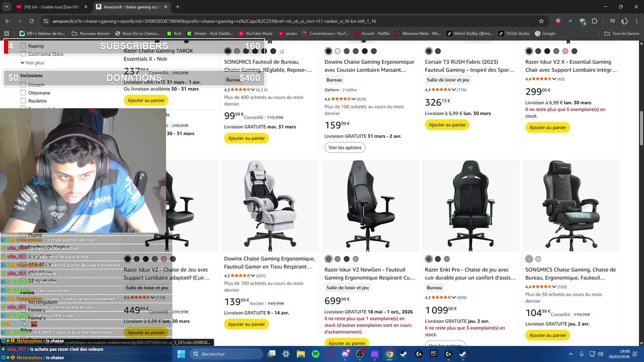Launch Spotify from the taskbar
The width and height of the screenshot is (644, 362).
click(x=315, y=354)
